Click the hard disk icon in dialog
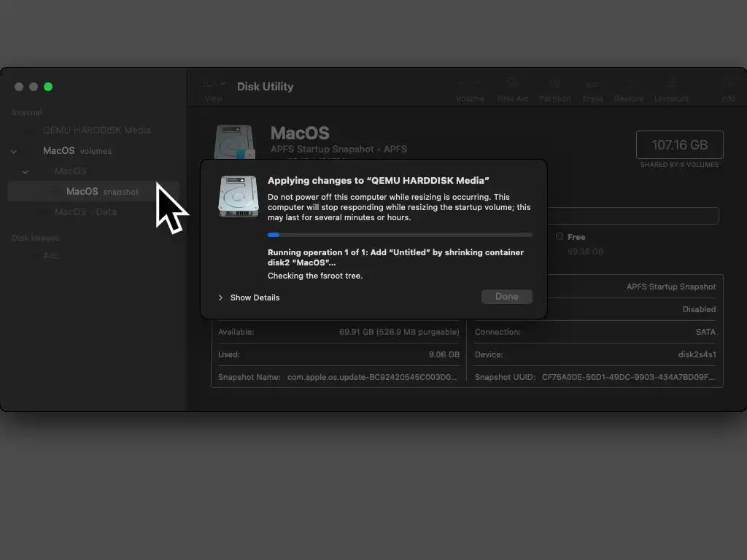 click(239, 196)
